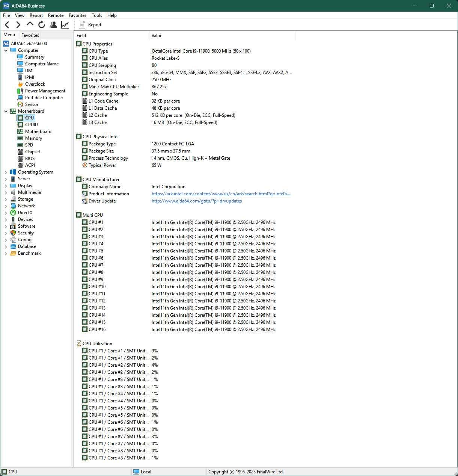Click the Software icon in tree
Screen dimensions: 458x476
(x=13, y=226)
